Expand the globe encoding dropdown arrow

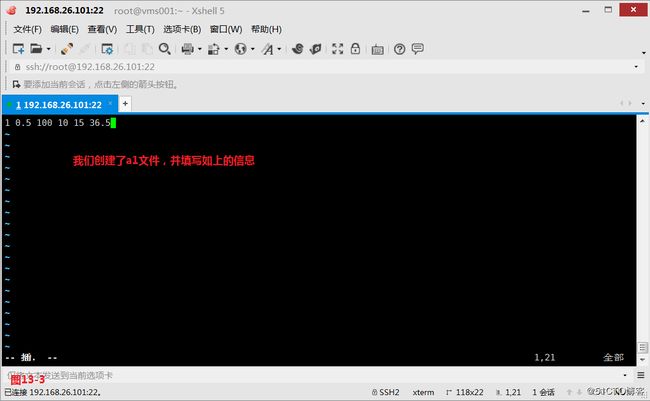[252, 49]
